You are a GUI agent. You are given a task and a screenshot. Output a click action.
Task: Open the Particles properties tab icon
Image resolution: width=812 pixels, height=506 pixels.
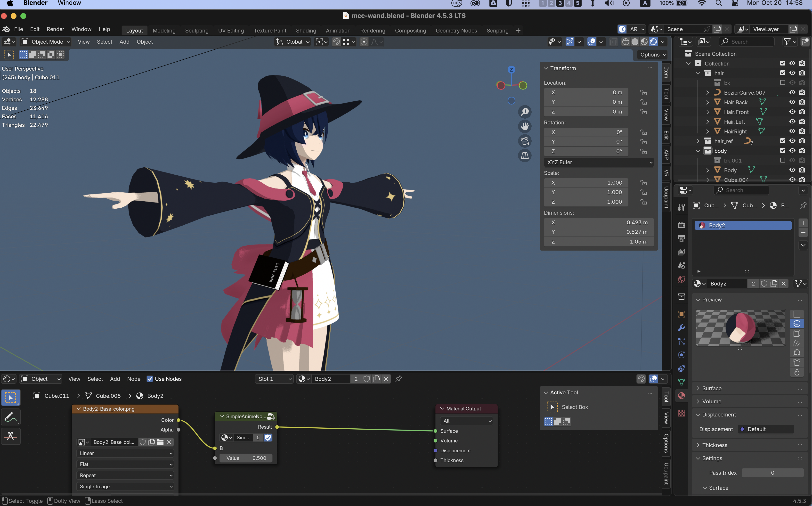pyautogui.click(x=682, y=341)
